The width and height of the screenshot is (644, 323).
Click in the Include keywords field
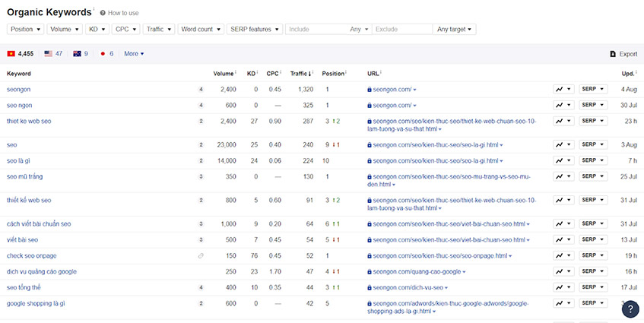tap(316, 29)
